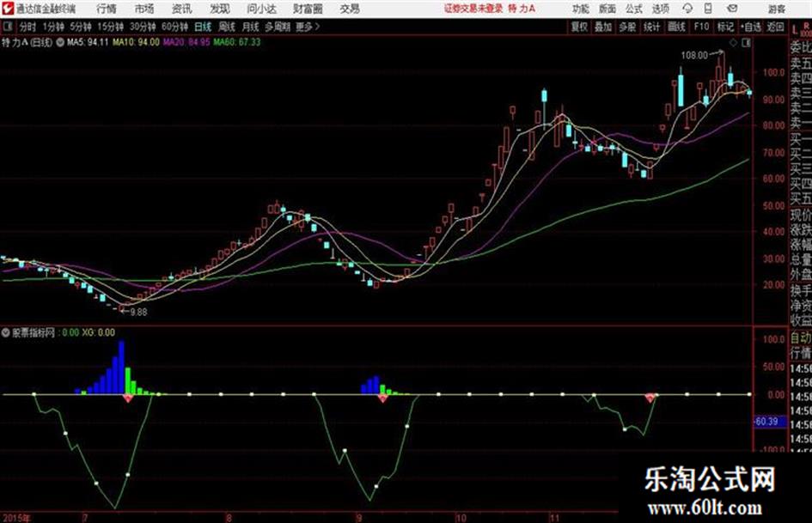The width and height of the screenshot is (812, 523).
Task: Switch to the 15分钟 period
Action: pos(111,27)
